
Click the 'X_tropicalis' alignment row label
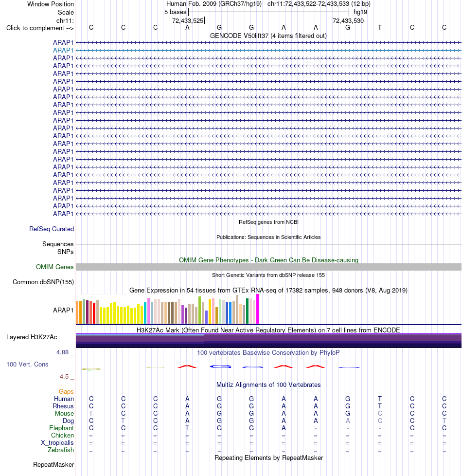click(x=57, y=442)
